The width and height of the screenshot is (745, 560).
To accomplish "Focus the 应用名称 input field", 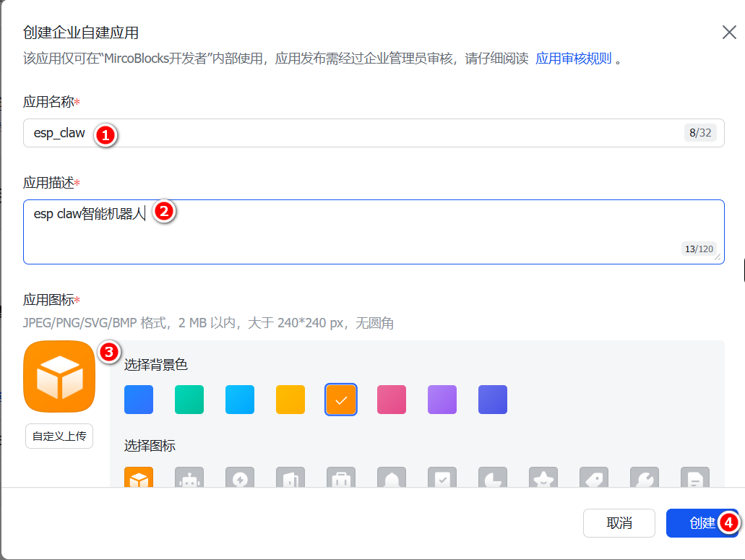I will click(374, 133).
